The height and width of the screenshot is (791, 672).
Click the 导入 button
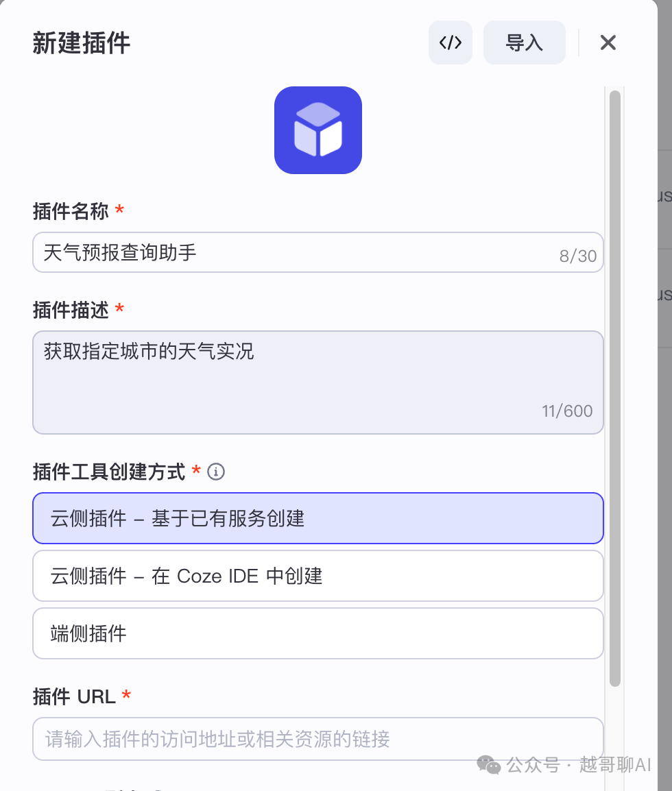[x=524, y=42]
